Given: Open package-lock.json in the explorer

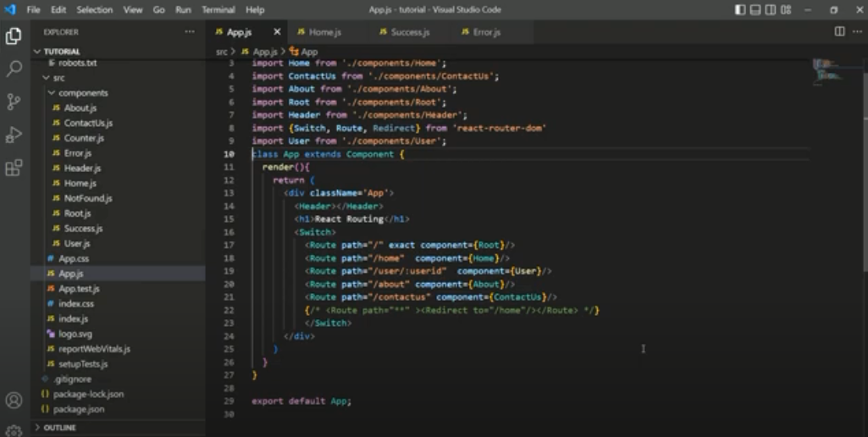Looking at the screenshot, I should [x=88, y=394].
